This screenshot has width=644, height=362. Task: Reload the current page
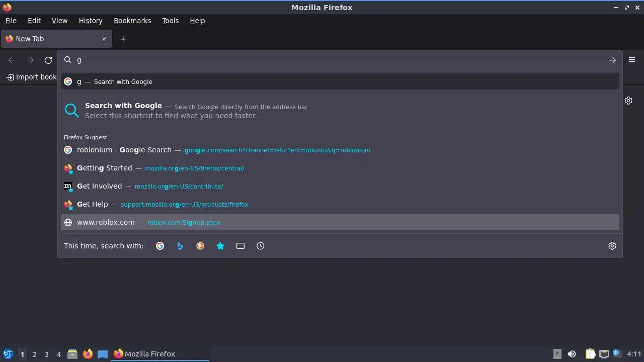coord(48,60)
